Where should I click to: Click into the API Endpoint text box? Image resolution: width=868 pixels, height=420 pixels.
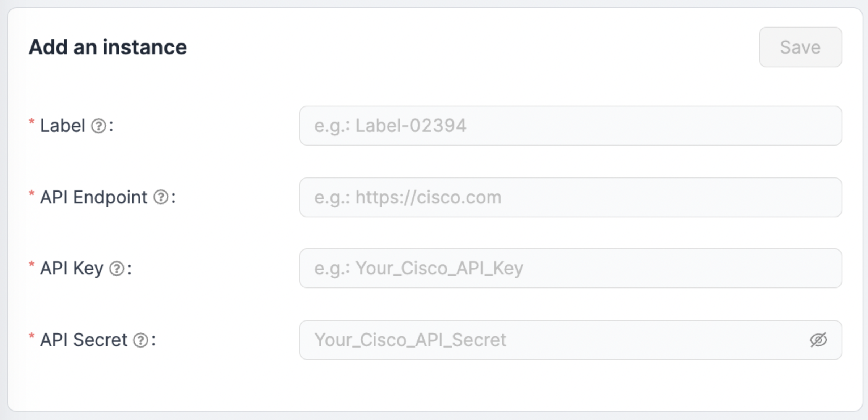point(570,197)
